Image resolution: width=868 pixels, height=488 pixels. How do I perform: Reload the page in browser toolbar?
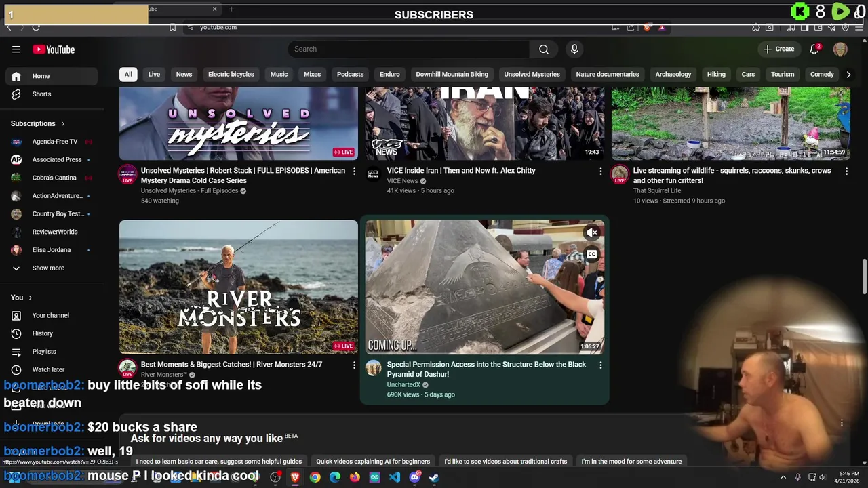click(36, 27)
